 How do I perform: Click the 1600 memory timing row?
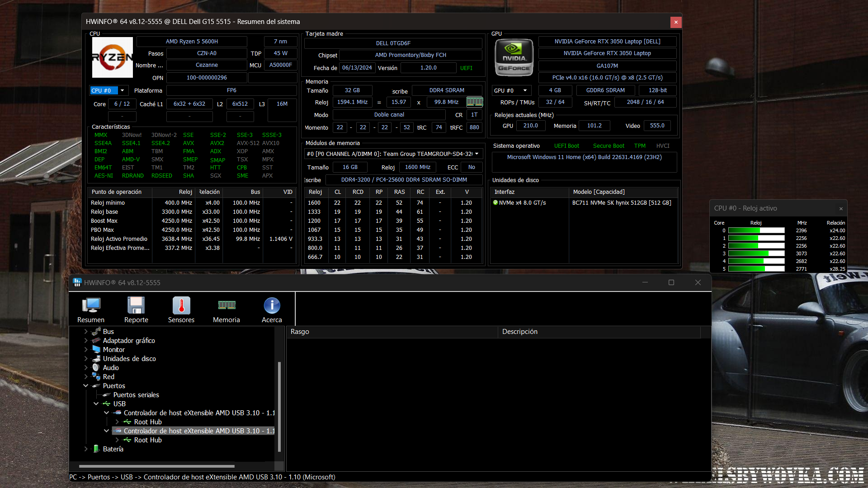tap(393, 203)
